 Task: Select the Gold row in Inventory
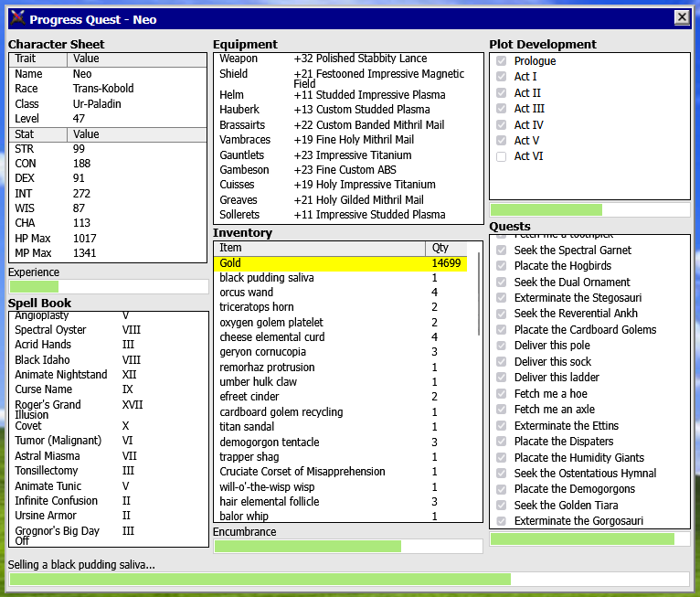pos(341,263)
